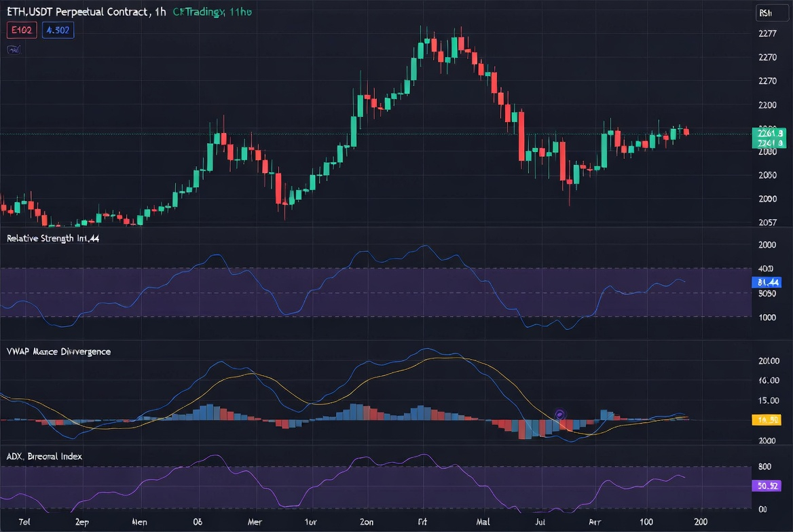The height and width of the screenshot is (532, 793).
Task: Click the 2on label on the time axis
Action: click(x=367, y=522)
